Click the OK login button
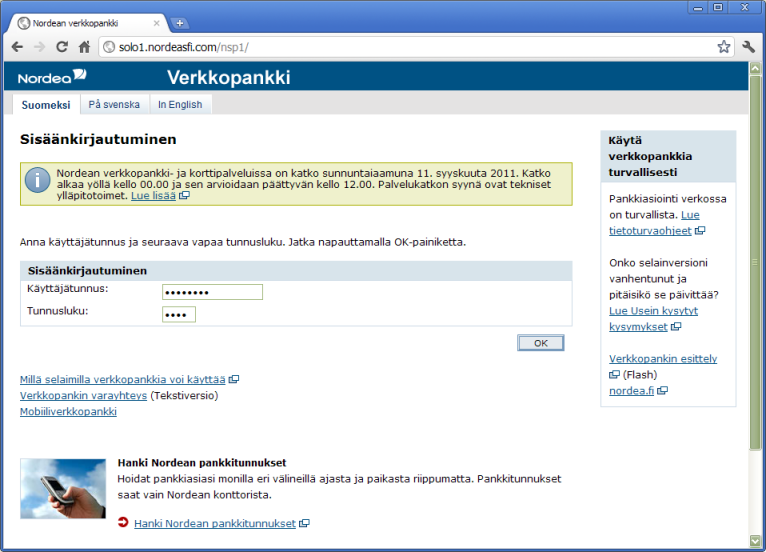The image size is (766, 552). [540, 343]
